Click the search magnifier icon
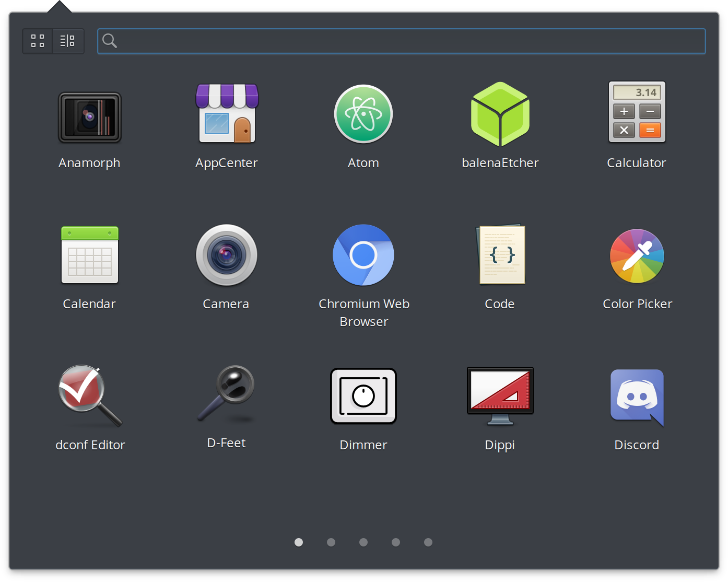Screen dimensions: 728x582 point(110,41)
